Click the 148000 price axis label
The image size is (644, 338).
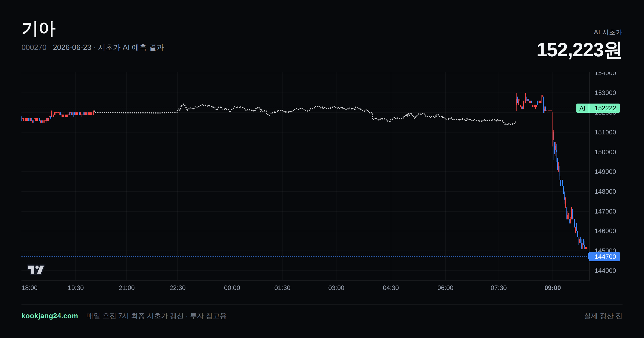(605, 192)
